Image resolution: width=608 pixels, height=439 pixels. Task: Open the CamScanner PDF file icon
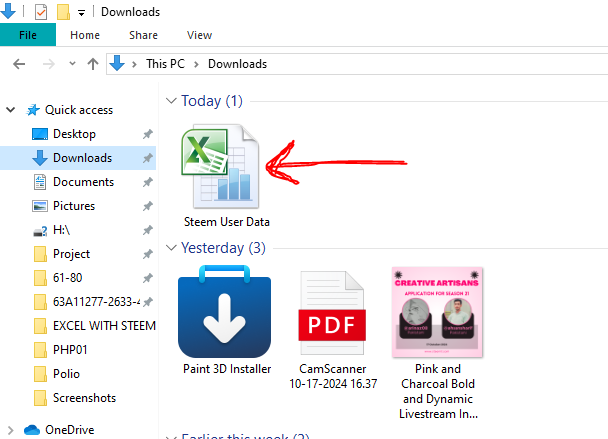click(x=332, y=313)
